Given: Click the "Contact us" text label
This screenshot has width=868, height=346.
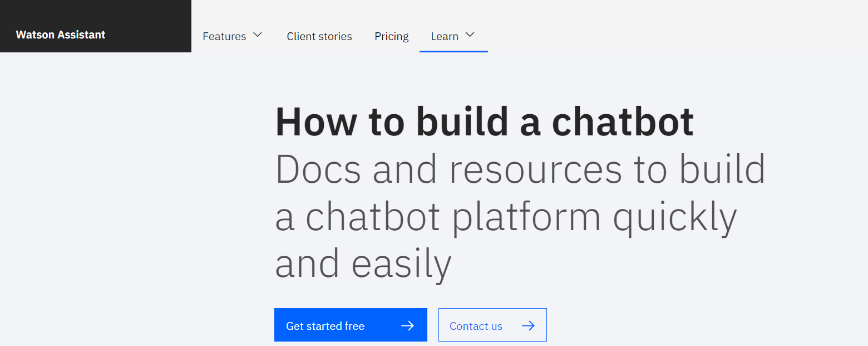Looking at the screenshot, I should click(x=476, y=326).
